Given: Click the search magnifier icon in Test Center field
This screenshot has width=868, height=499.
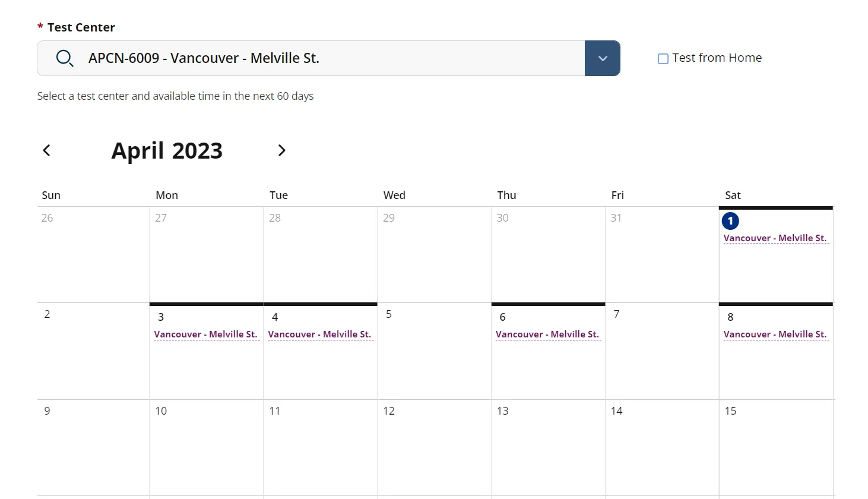Looking at the screenshot, I should pyautogui.click(x=64, y=58).
